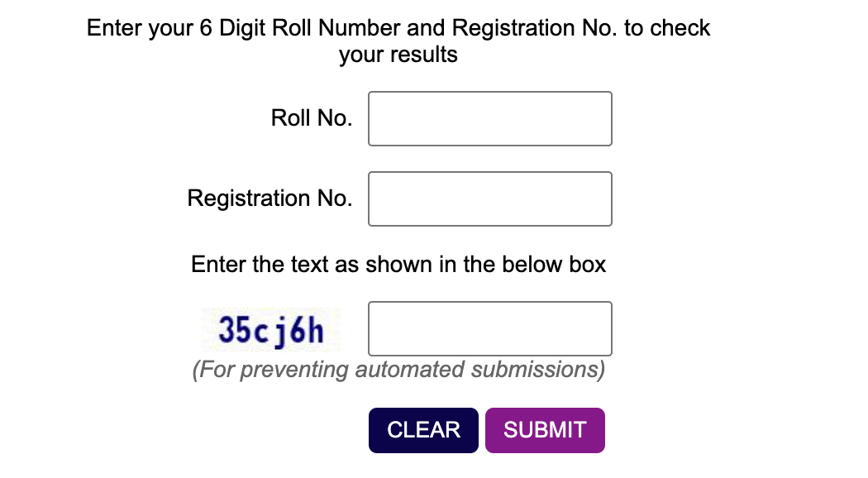Click the "For preventing automated submissions" note
868x478 pixels.
point(398,369)
